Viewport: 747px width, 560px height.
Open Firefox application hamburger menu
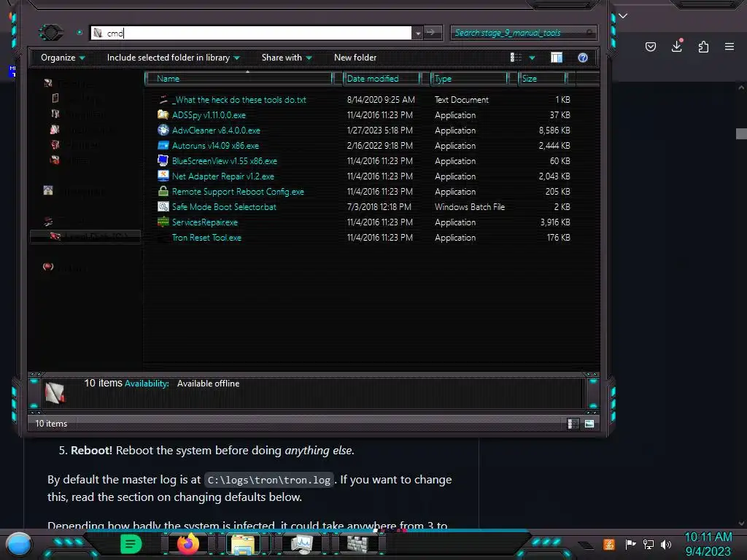click(x=729, y=47)
